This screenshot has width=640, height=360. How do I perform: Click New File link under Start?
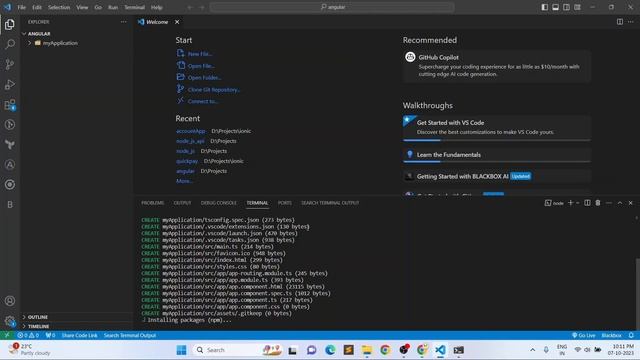click(x=195, y=53)
